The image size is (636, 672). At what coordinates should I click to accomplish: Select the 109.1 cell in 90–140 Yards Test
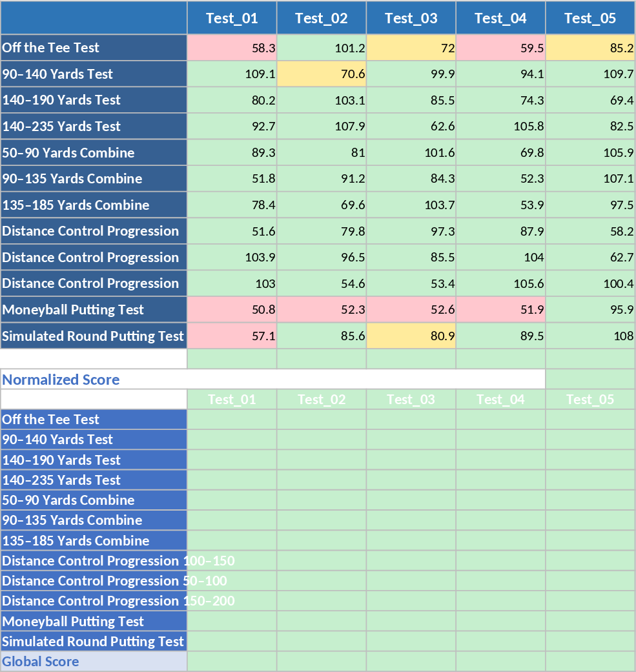click(232, 74)
